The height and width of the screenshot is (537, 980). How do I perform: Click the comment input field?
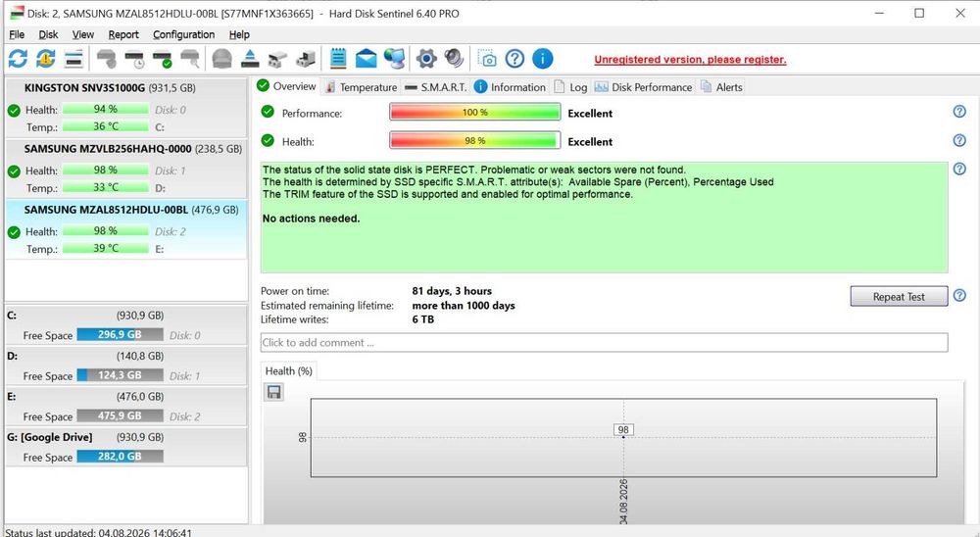tap(604, 343)
